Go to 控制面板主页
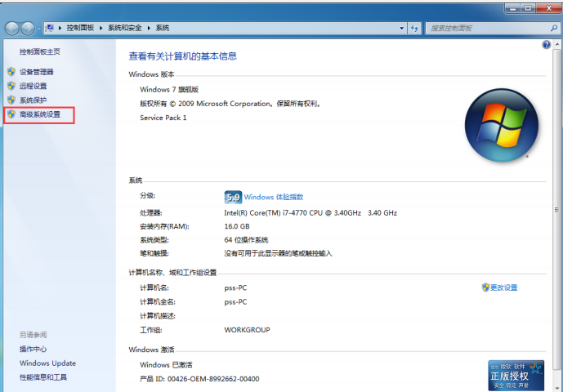 click(x=40, y=52)
